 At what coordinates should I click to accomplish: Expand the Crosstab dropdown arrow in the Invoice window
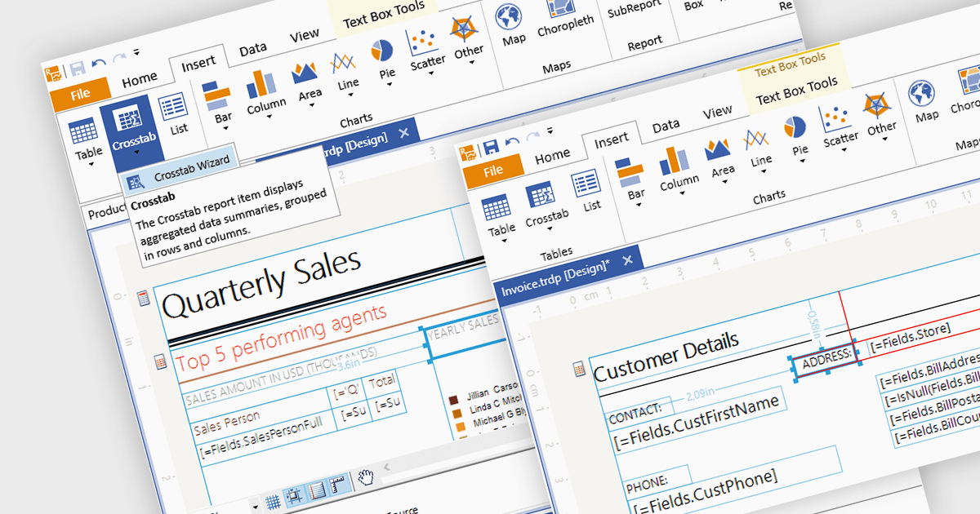click(x=550, y=230)
